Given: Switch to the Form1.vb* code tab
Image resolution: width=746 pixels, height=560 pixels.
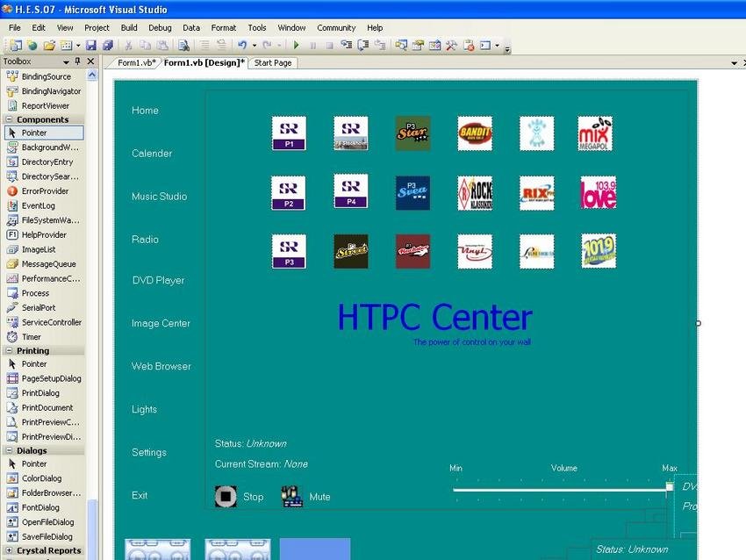Looking at the screenshot, I should [136, 63].
